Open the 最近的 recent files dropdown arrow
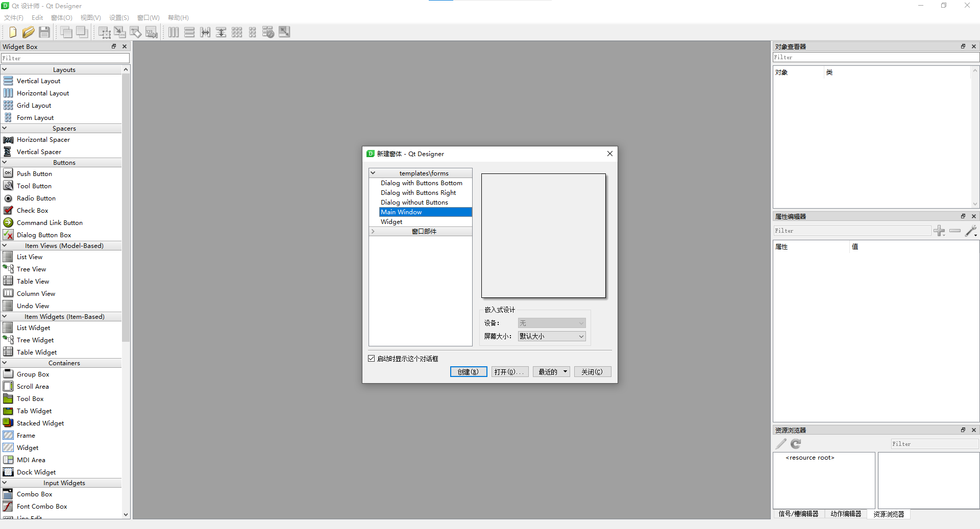 pos(564,371)
